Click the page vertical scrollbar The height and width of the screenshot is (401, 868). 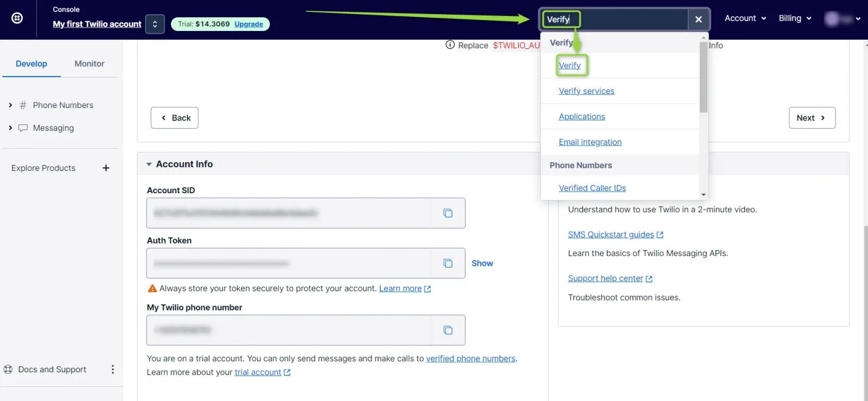click(x=865, y=312)
